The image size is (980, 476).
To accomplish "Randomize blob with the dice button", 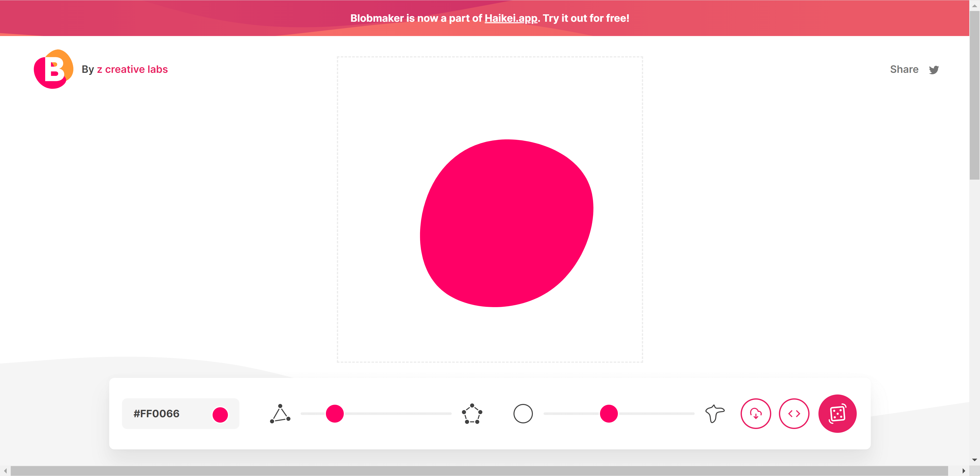I will pos(837,414).
